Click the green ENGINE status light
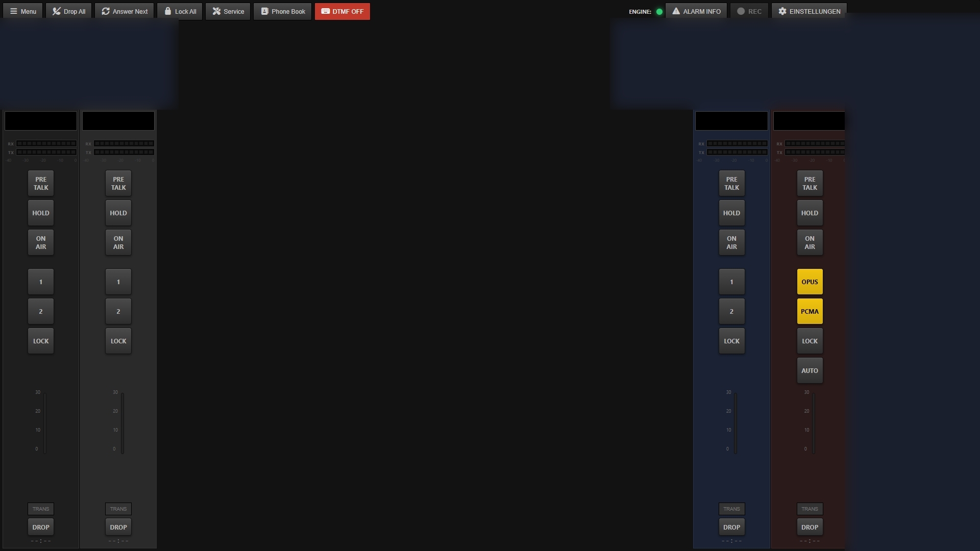 click(x=659, y=11)
